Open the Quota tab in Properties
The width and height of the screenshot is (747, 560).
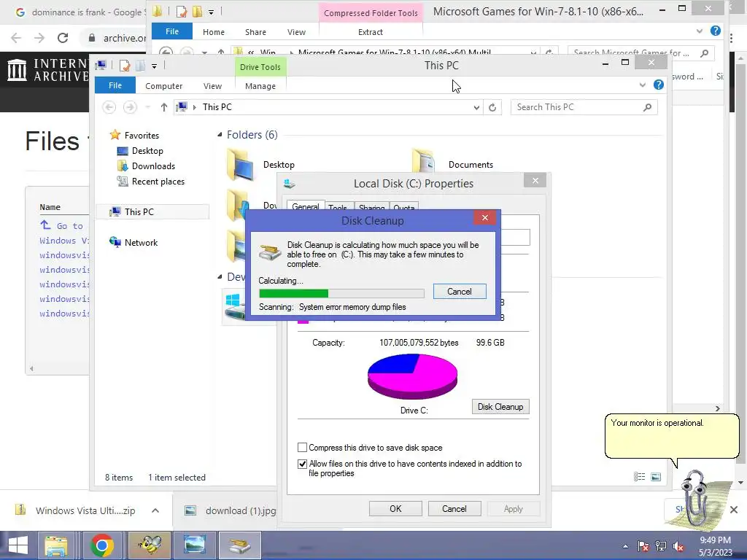click(x=404, y=207)
